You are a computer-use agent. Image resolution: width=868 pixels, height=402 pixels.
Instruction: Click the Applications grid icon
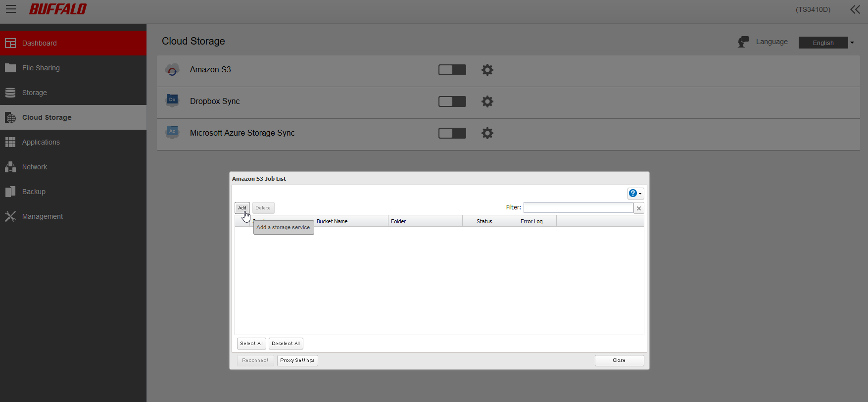(10, 142)
